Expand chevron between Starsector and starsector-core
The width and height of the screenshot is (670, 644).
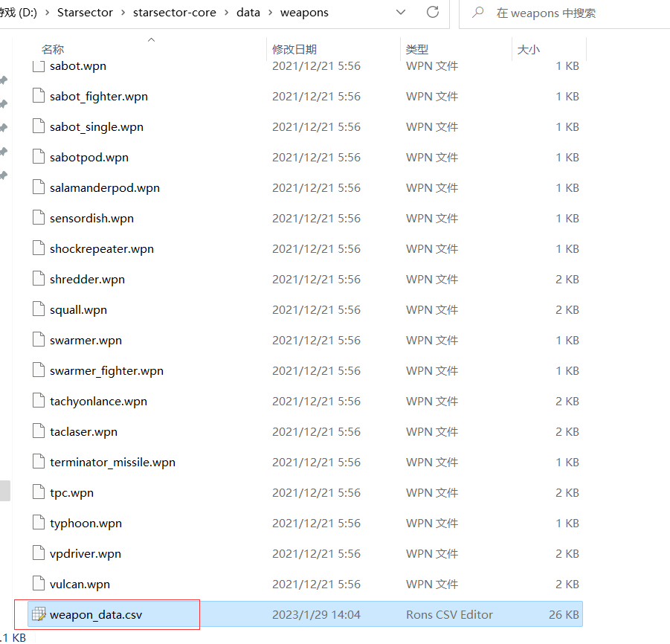[x=122, y=13]
